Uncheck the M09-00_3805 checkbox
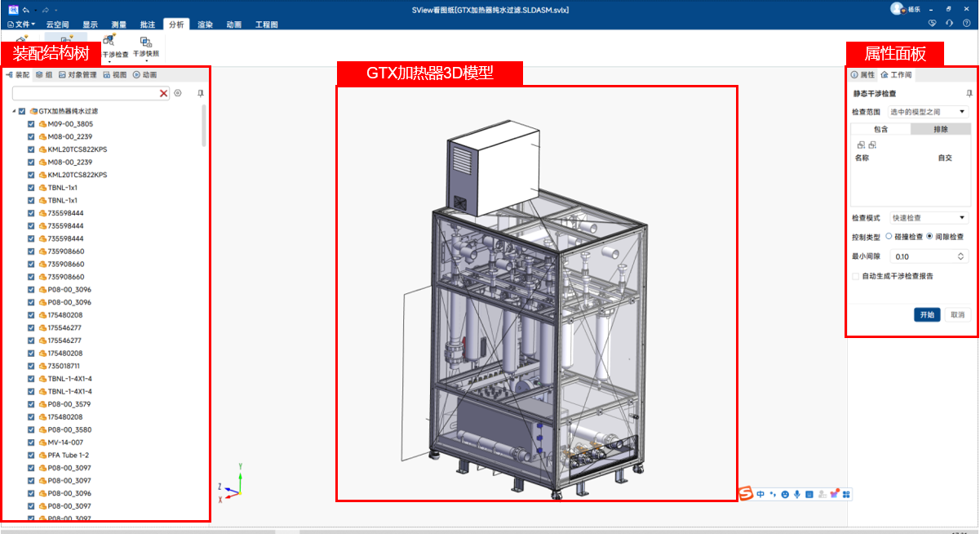This screenshot has height=534, width=980. point(31,124)
